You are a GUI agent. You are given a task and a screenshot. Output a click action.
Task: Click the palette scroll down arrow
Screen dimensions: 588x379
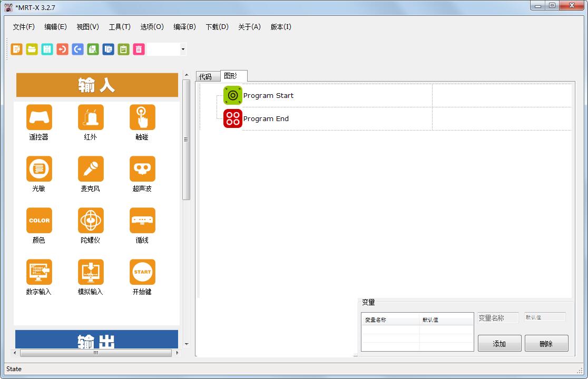[x=187, y=344]
